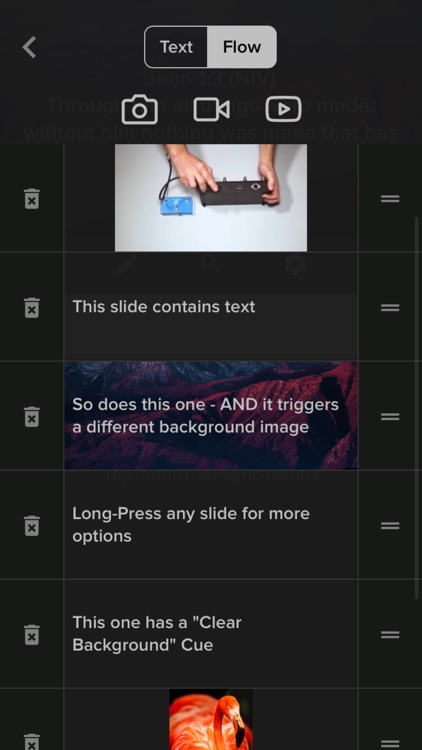Screen dimensions: 422x750
Task: Grab reorder handle of "Clear Background" Cue row
Action: pyautogui.click(x=390, y=634)
